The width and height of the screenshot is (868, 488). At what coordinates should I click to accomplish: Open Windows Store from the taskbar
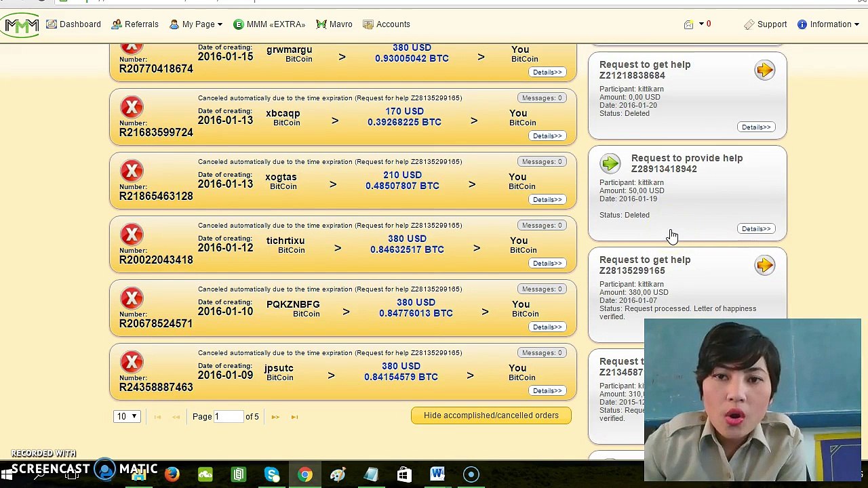[x=404, y=474]
